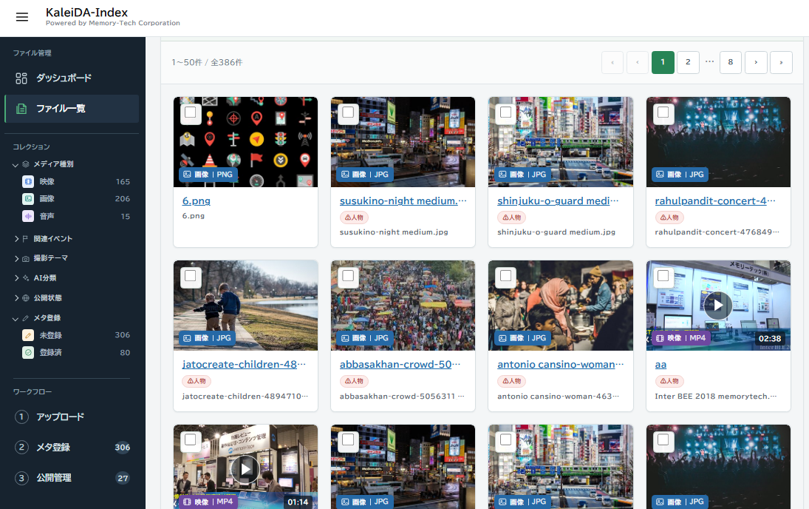The width and height of the screenshot is (809, 509).
Task: Click the 人物 tag on antonio cansino card
Action: click(512, 381)
